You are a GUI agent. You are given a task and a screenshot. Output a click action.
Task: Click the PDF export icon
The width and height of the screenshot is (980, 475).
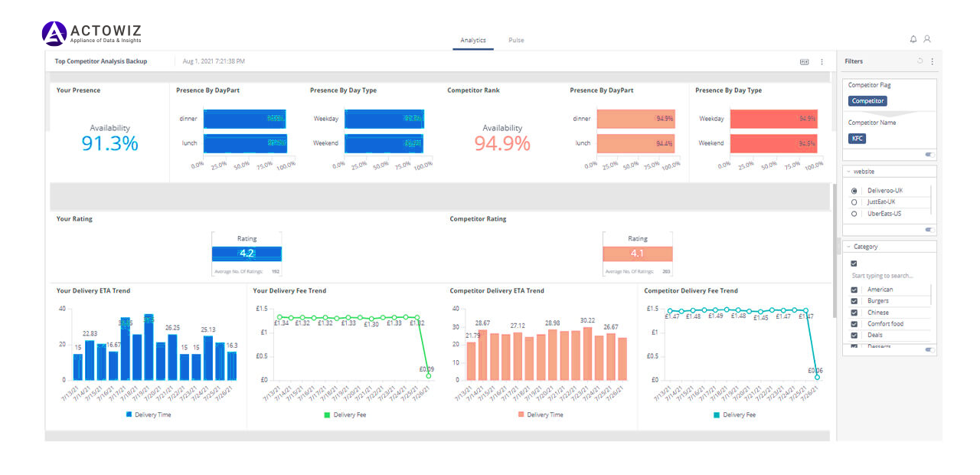click(805, 61)
